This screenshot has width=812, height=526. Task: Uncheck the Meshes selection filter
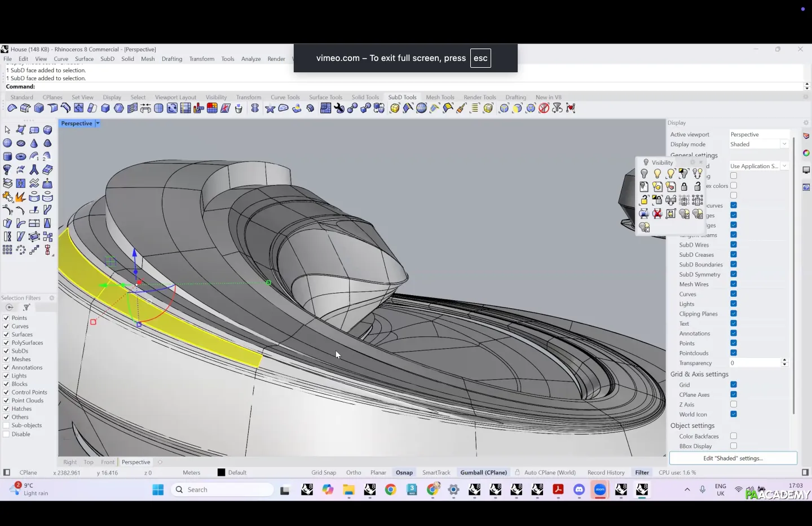click(x=6, y=360)
